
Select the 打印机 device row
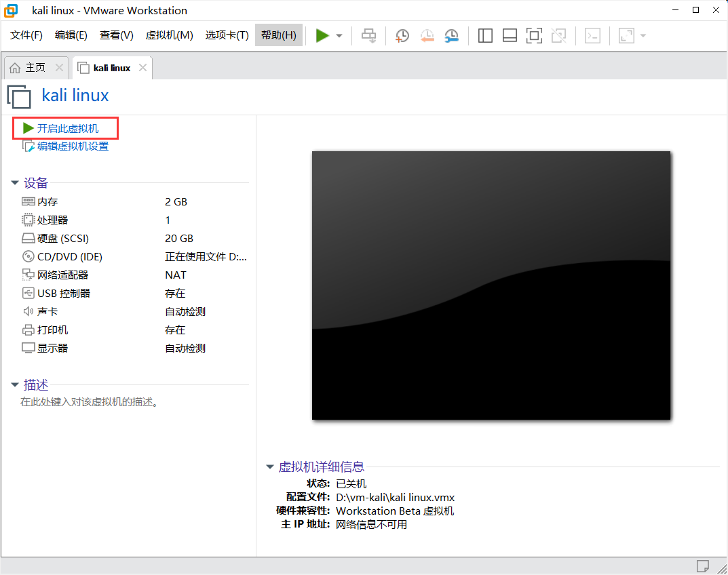[134, 330]
